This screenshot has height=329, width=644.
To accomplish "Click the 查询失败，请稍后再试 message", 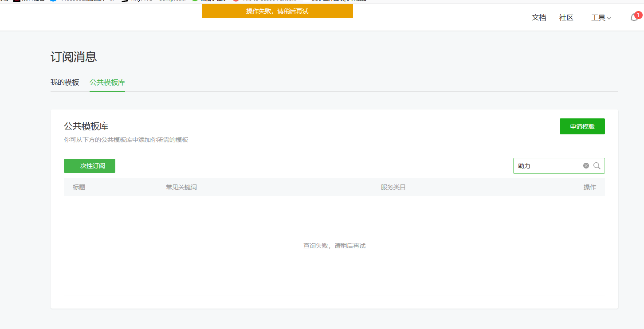I will tap(334, 246).
